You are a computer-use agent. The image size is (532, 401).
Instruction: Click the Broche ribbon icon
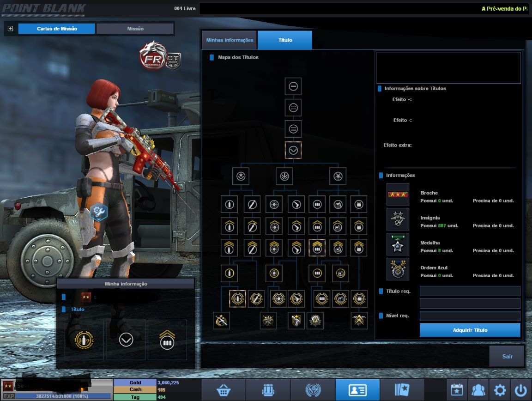click(x=398, y=194)
